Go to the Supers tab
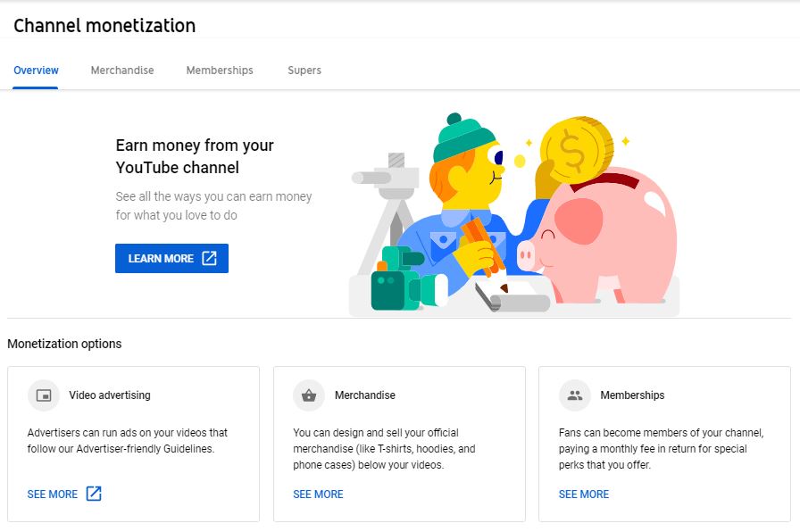 304,71
